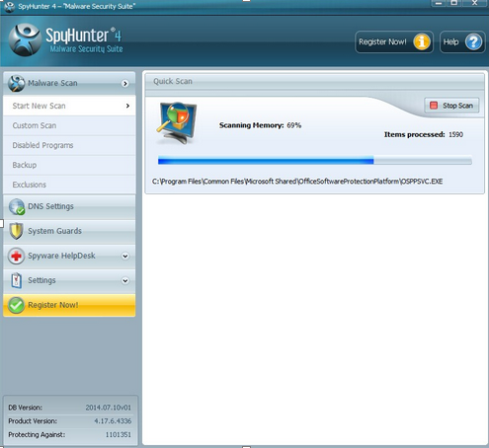Screen dimensions: 489x448
Task: Click the Help button label
Action: click(x=450, y=41)
